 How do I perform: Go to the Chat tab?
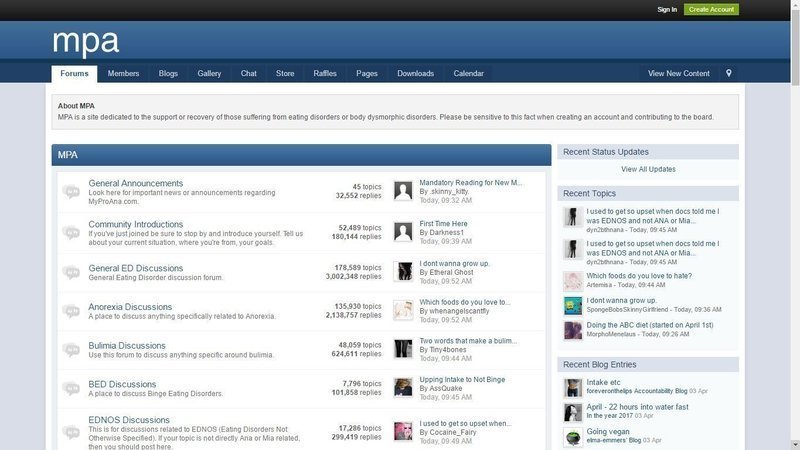(x=249, y=73)
